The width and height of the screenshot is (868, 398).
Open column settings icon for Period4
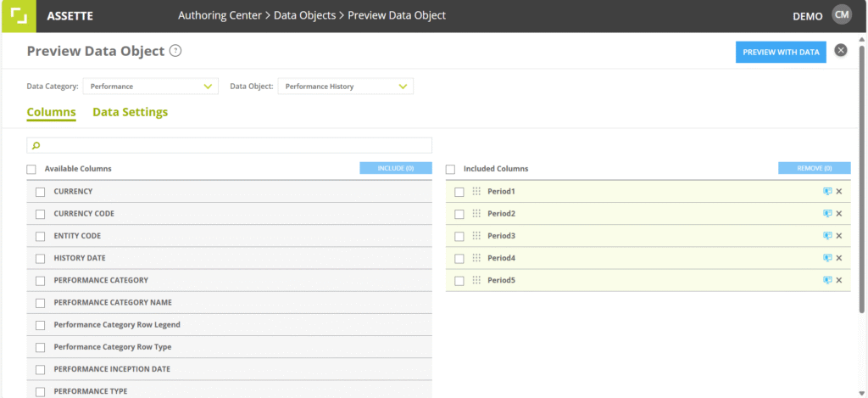[x=827, y=258]
